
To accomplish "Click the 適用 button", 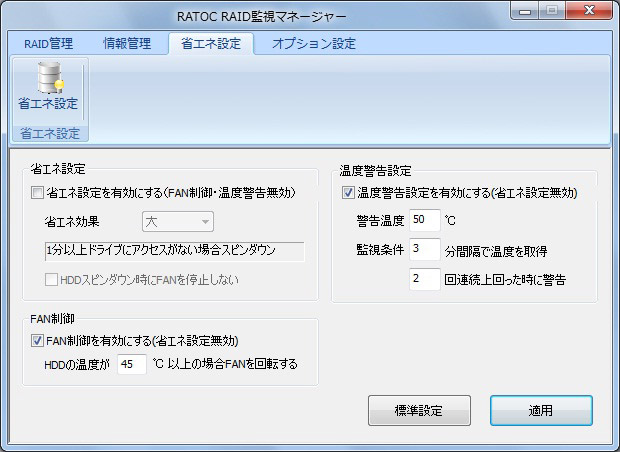I will (541, 410).
